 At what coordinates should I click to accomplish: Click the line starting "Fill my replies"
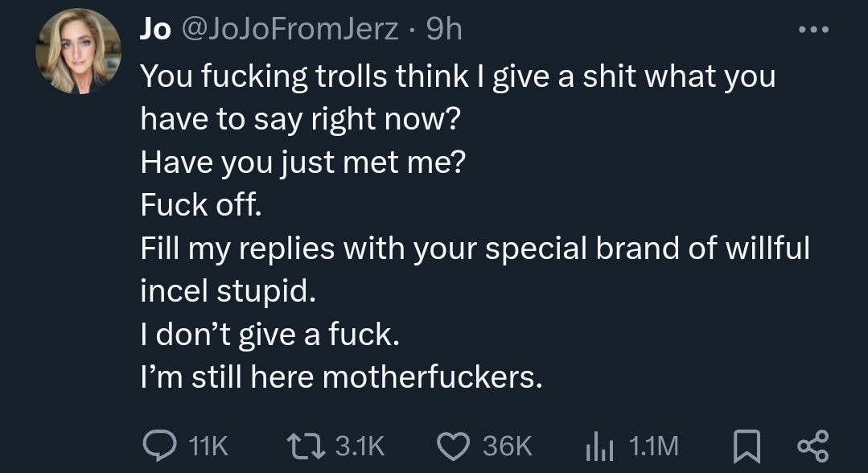475,249
